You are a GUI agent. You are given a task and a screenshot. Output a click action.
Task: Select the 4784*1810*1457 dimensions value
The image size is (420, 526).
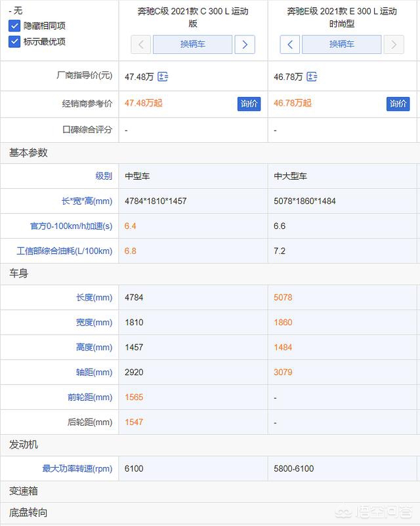click(x=156, y=201)
